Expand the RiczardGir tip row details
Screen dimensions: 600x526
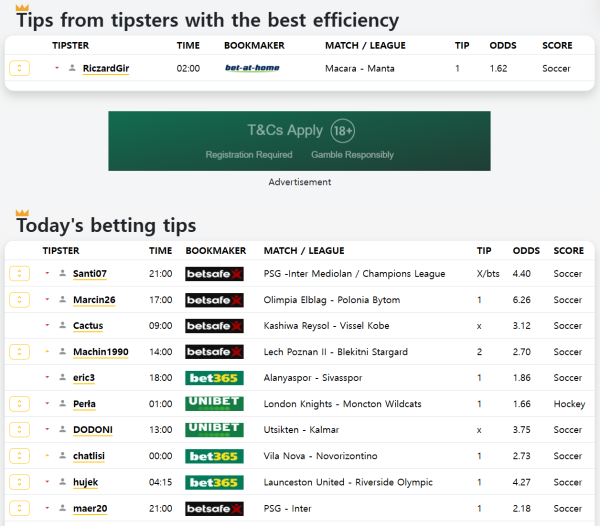click(19, 68)
